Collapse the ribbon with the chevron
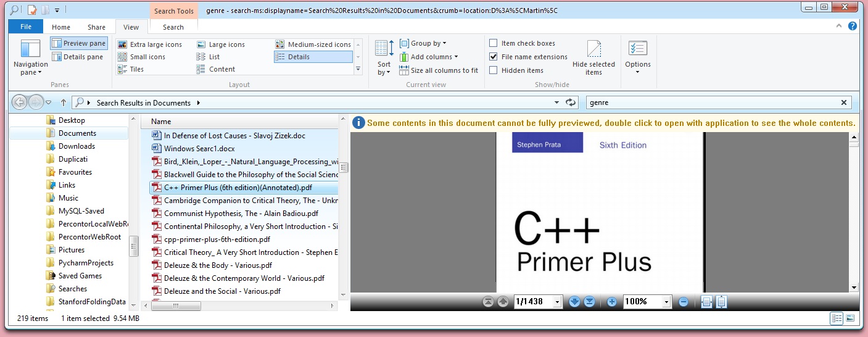The width and height of the screenshot is (868, 337). tap(838, 26)
